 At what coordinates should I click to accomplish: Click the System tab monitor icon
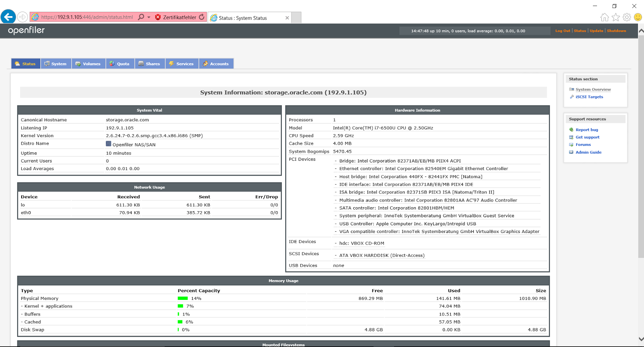47,64
